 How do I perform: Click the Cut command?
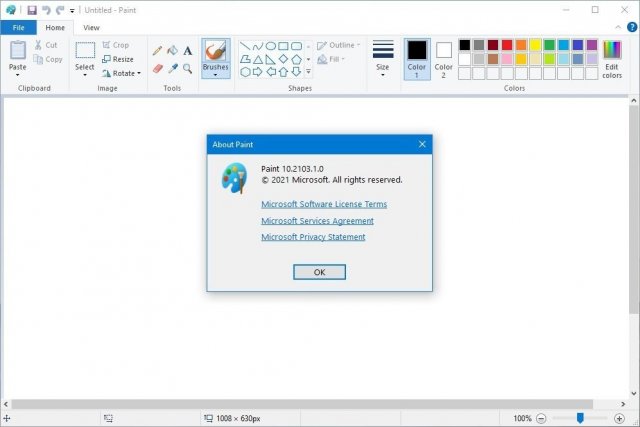click(46, 45)
